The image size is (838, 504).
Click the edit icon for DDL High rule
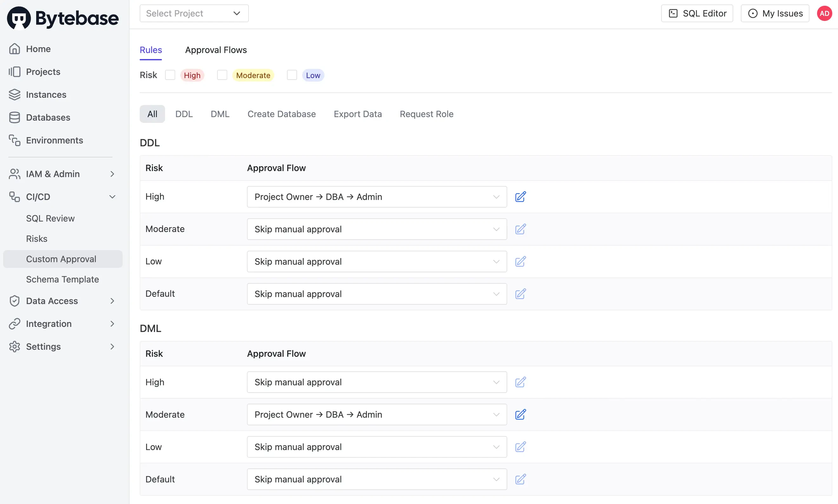[520, 197]
